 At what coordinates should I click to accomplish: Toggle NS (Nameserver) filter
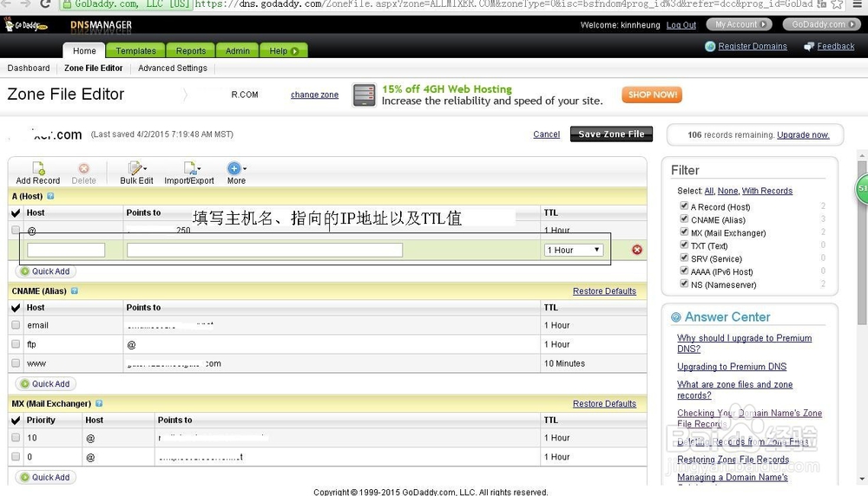pyautogui.click(x=684, y=284)
